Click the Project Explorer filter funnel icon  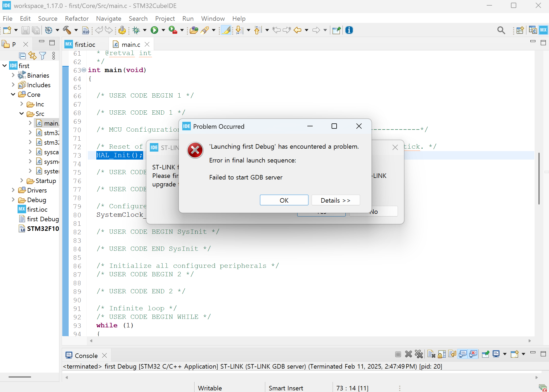[43, 56]
